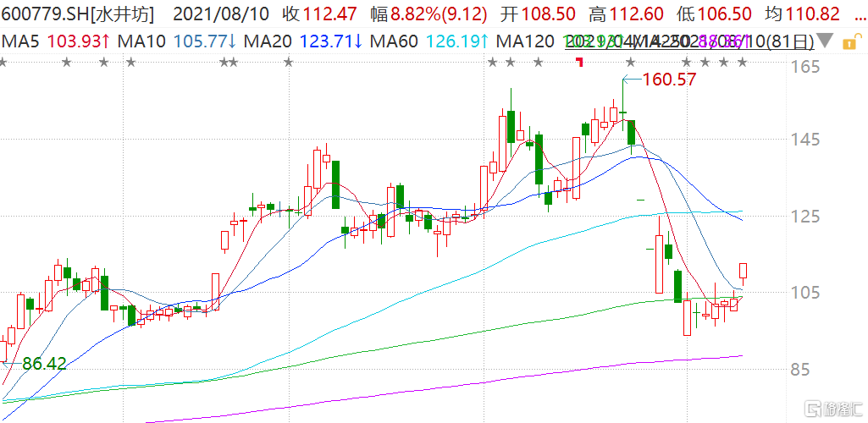Click the red flag marker below MA120 label
The image size is (868, 423).
coord(579,62)
